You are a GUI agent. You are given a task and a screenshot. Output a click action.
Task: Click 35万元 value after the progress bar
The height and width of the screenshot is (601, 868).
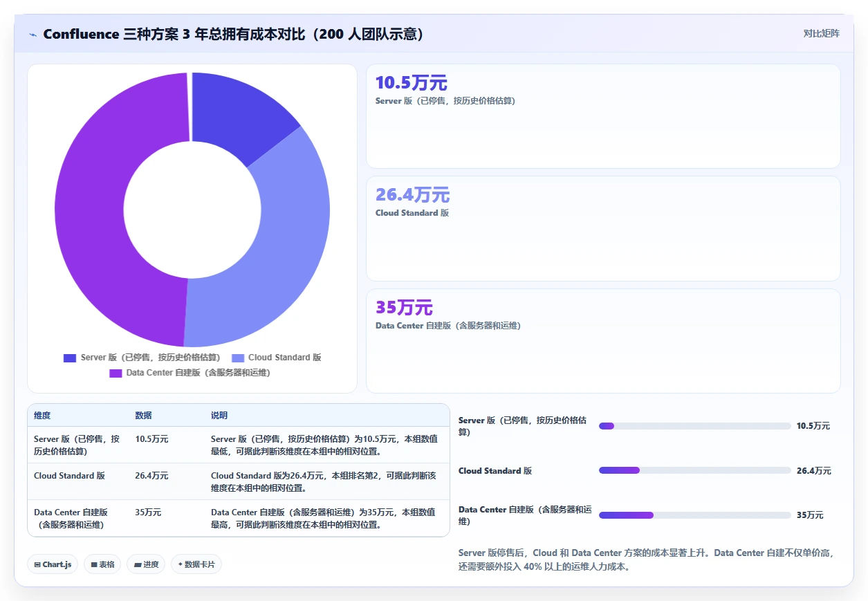click(810, 515)
